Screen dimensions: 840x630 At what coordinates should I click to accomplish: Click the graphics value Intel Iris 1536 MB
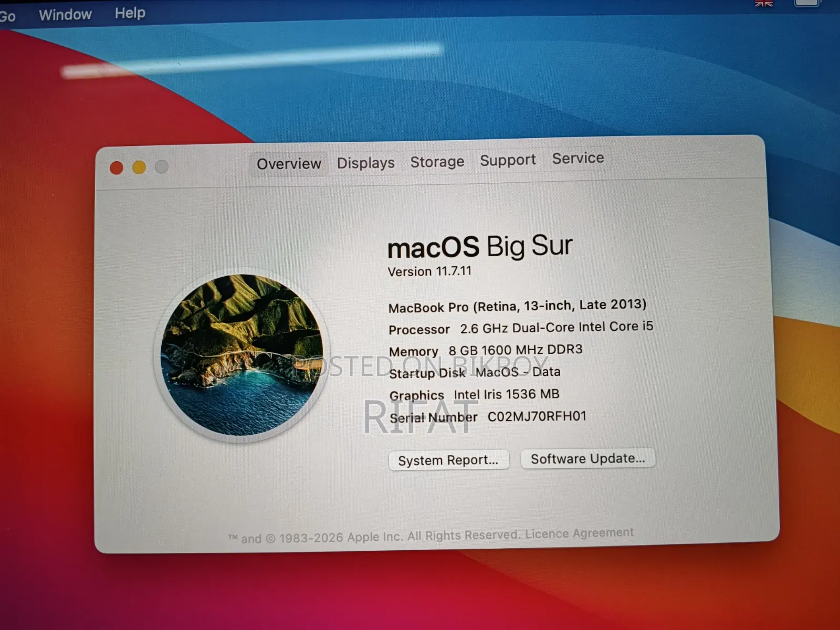507,394
